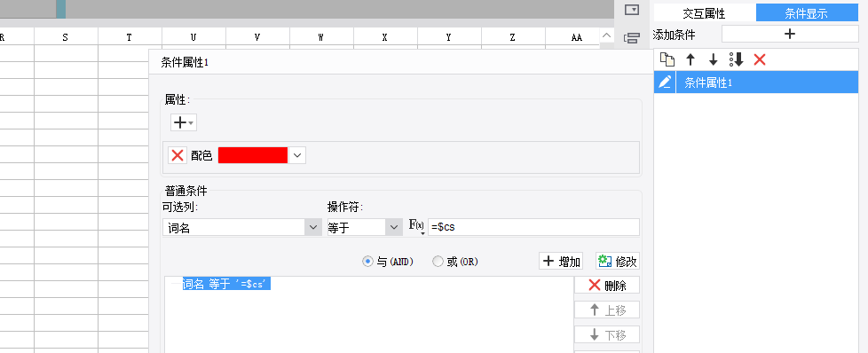The width and height of the screenshot is (868, 353).
Task: Open the 操作符 dropdown showing 等于
Action: pos(365,227)
